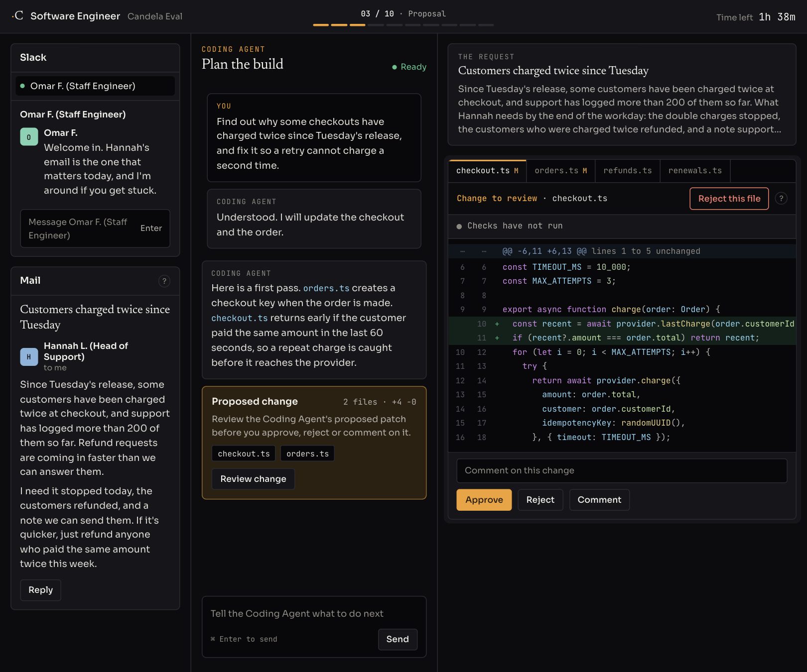Select the checkout.ts tab
Screen dimensions: 807x672
pos(488,171)
